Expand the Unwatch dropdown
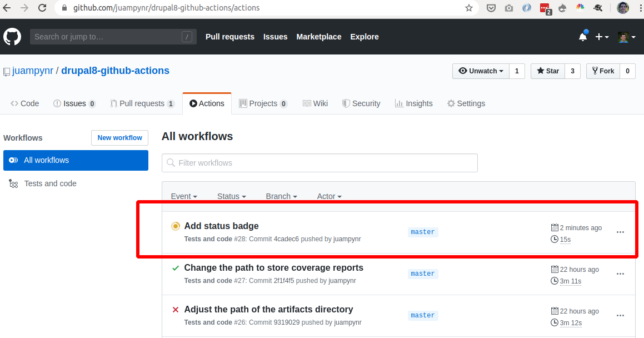 pos(481,71)
